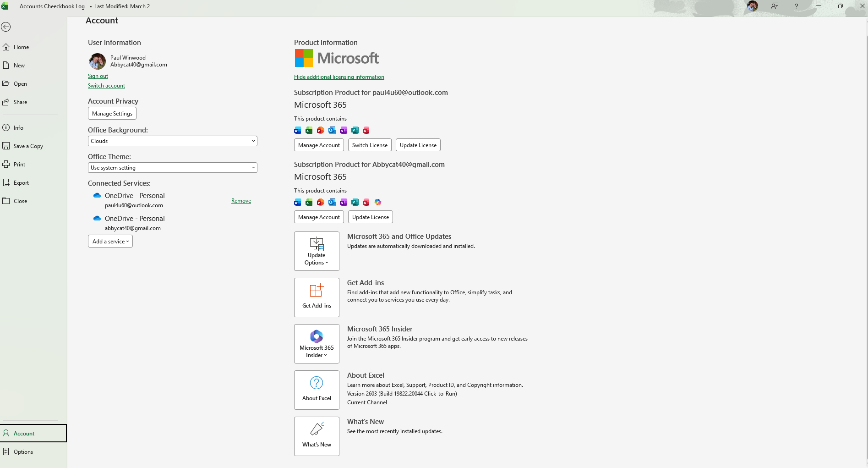The width and height of the screenshot is (868, 468).
Task: Remove the paul4u60@outlook.com OneDrive service
Action: [241, 201]
